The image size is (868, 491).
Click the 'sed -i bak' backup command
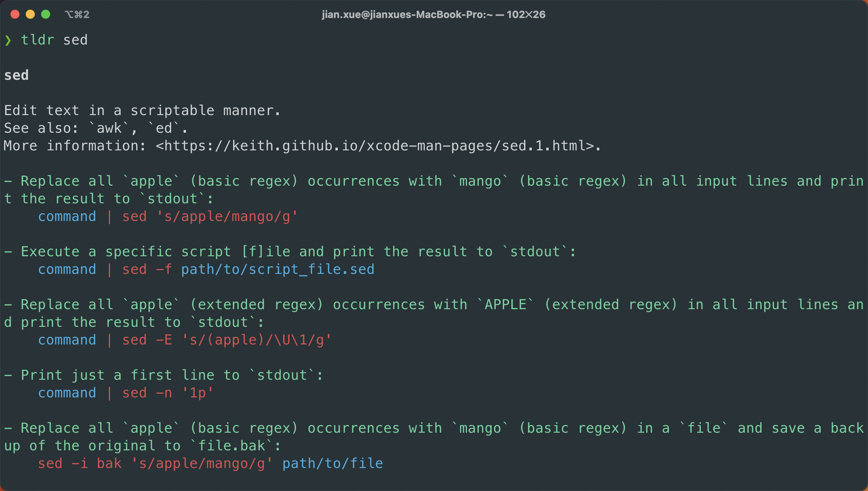pyautogui.click(x=80, y=463)
